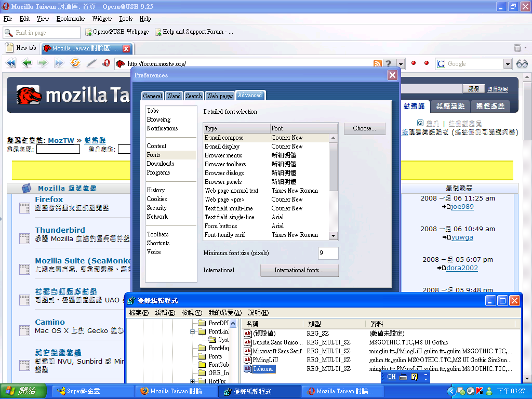Open the Bookmarks menu in Opera

pos(70,19)
